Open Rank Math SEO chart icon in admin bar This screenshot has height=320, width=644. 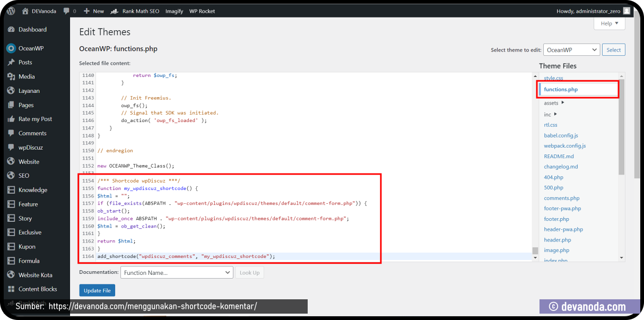[x=114, y=11]
